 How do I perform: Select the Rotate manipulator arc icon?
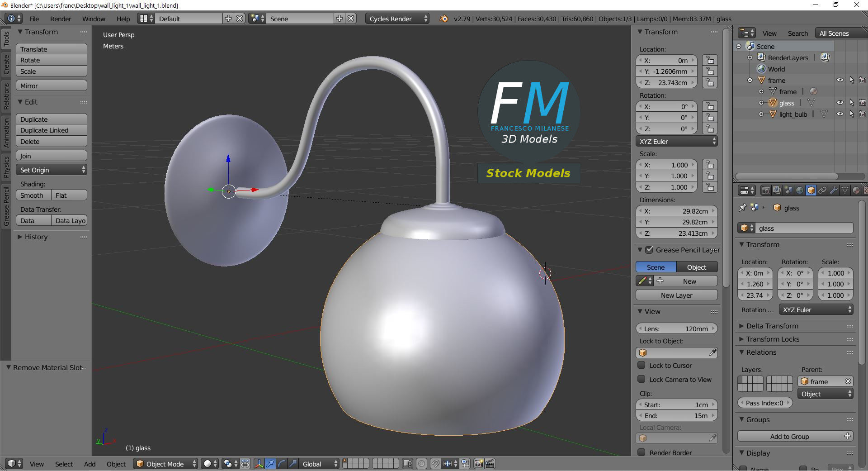pos(281,464)
